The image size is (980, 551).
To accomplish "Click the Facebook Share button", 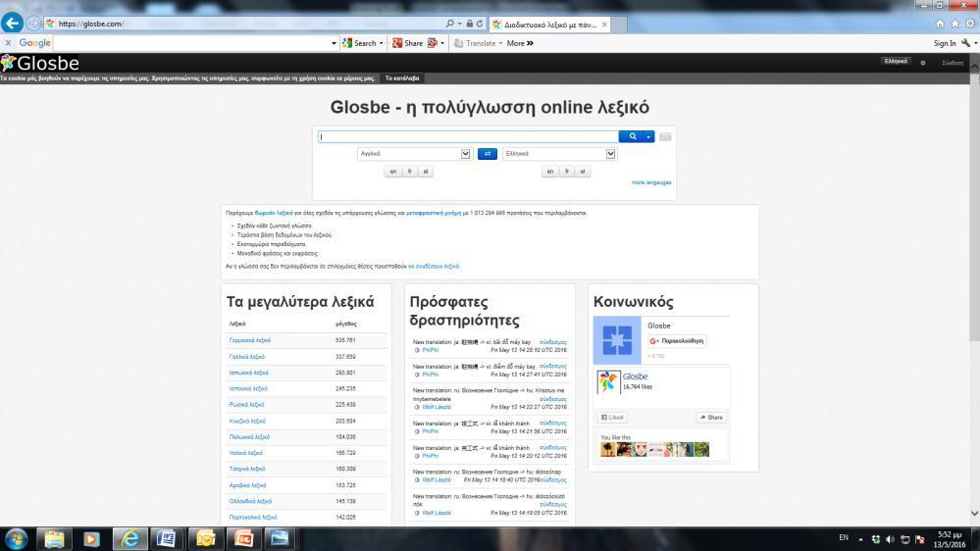I will (x=711, y=418).
